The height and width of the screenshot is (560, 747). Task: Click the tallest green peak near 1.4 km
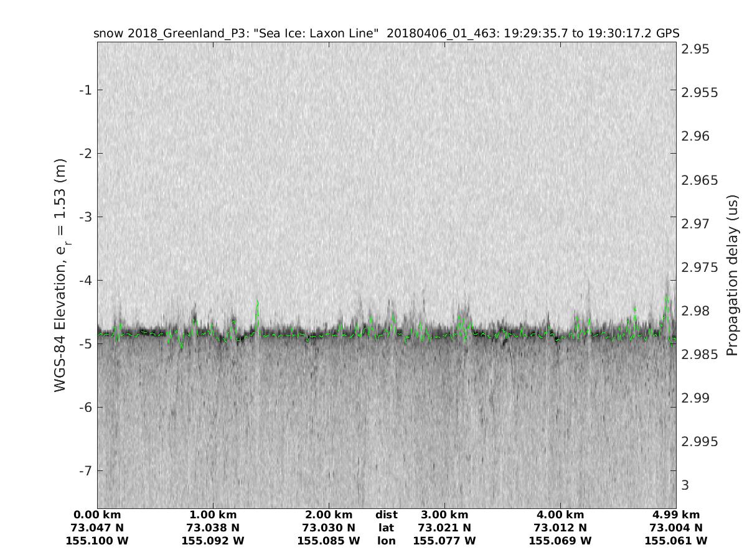coord(257,303)
